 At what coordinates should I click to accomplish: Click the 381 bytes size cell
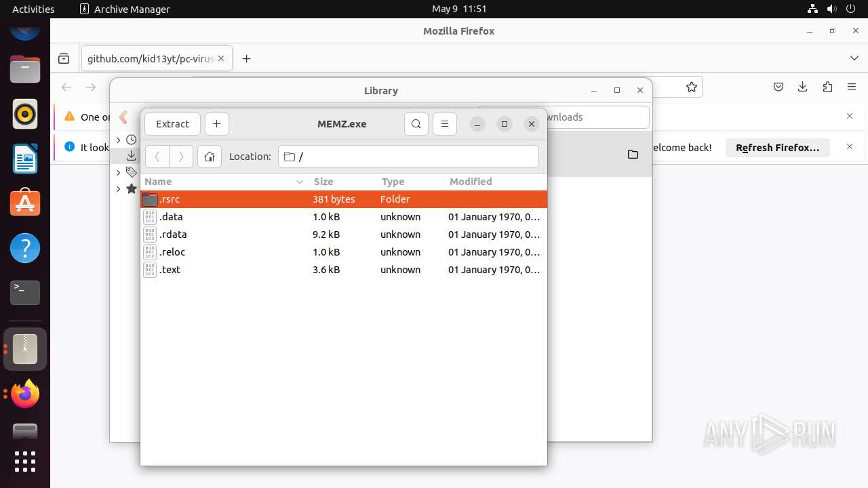point(334,199)
